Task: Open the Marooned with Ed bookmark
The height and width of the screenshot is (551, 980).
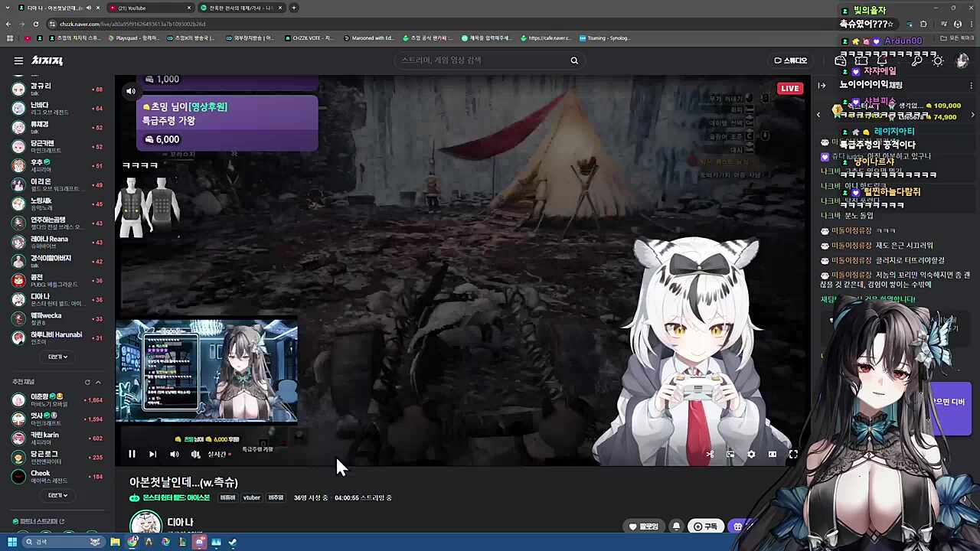Action: pos(369,37)
